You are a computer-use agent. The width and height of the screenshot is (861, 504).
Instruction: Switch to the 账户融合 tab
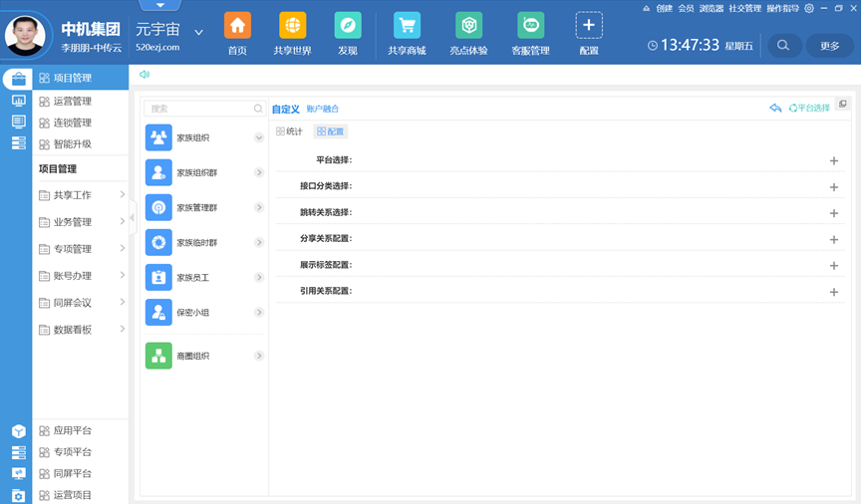[x=323, y=109]
